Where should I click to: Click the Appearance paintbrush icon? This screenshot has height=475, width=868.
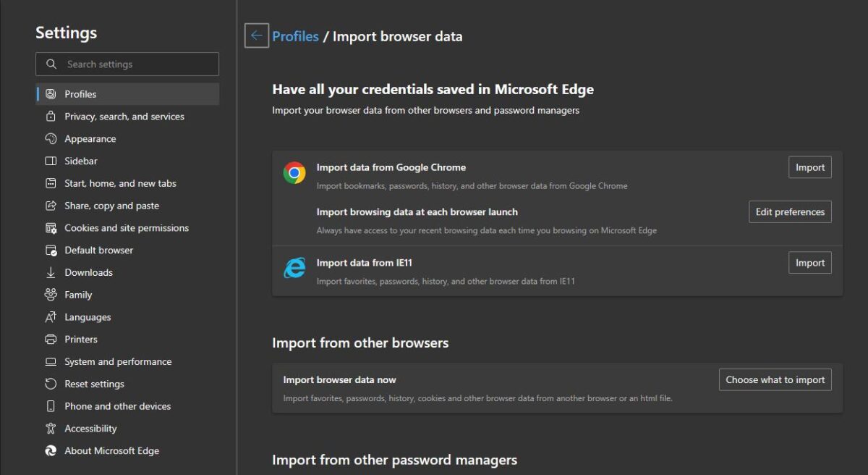point(50,138)
